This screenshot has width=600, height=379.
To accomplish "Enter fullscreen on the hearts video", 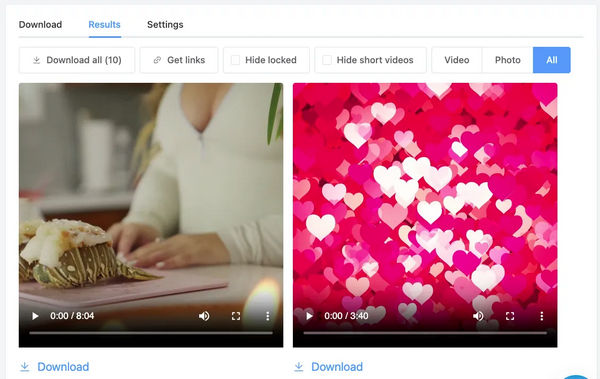I will [x=510, y=316].
